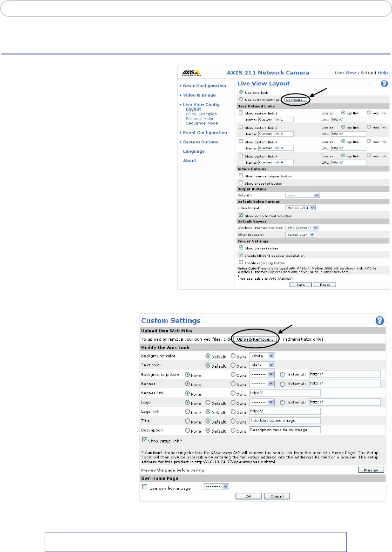The width and height of the screenshot is (392, 552).
Task: Select None radio for Banner link
Action: [188, 393]
